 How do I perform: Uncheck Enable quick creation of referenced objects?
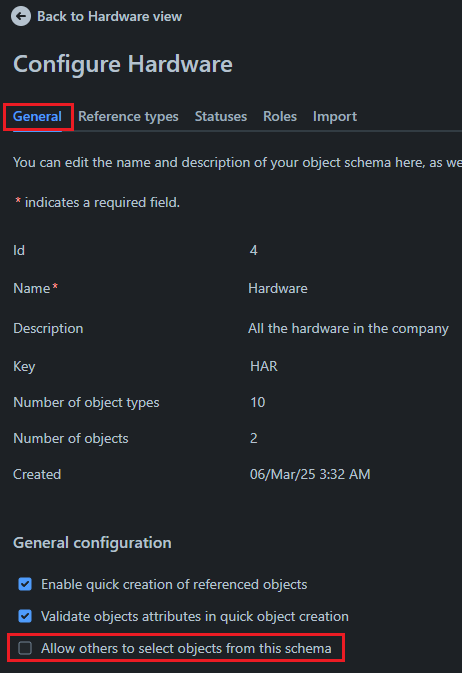click(25, 584)
